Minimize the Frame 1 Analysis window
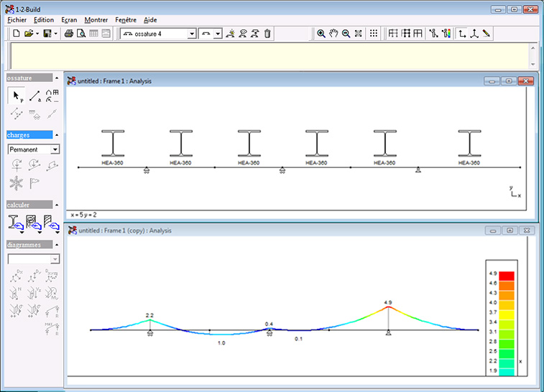The width and height of the screenshot is (544, 392). (x=492, y=81)
